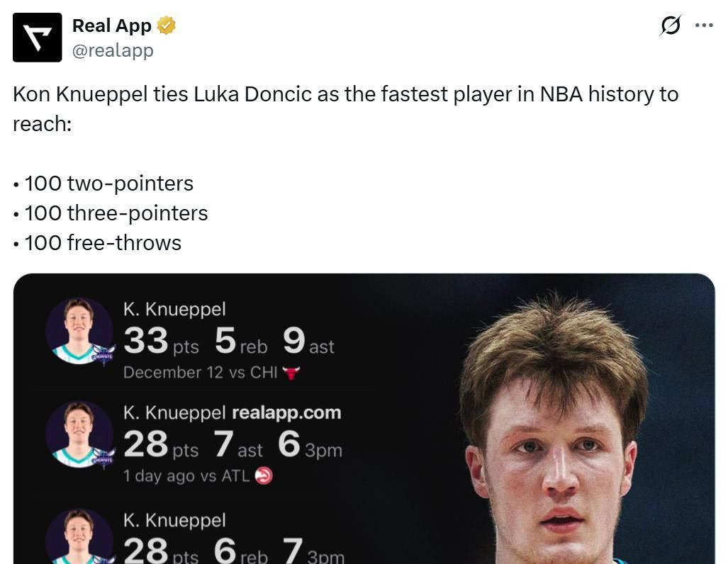Click the gold verified badge
728x564 pixels.
(x=167, y=26)
